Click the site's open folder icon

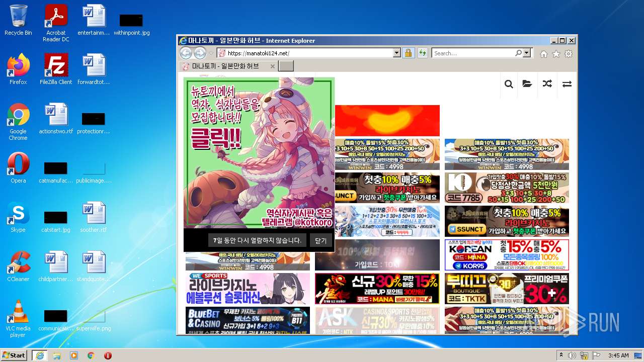click(527, 84)
